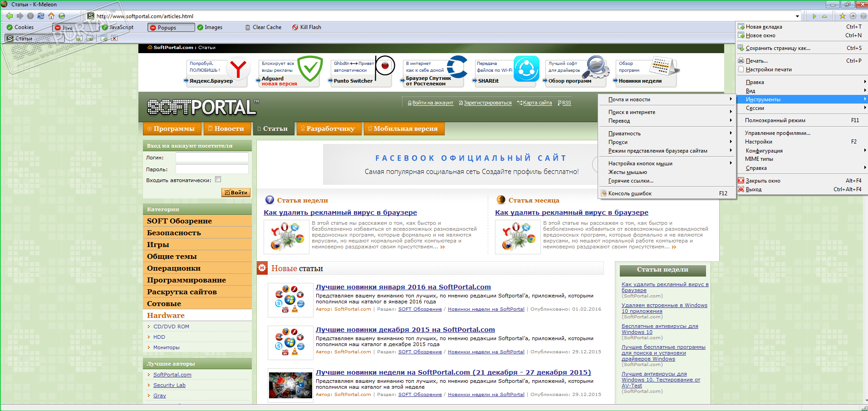Click the globe icon beside the Home icon
This screenshot has height=411, width=868.
(x=62, y=16)
